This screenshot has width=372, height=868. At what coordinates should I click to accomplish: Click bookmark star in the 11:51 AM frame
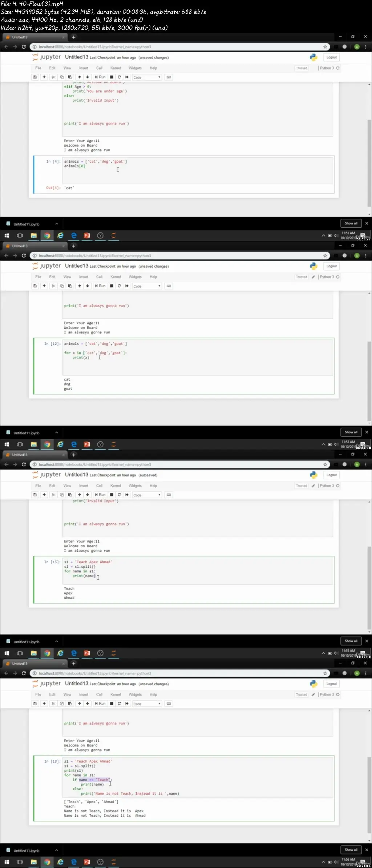325,47
